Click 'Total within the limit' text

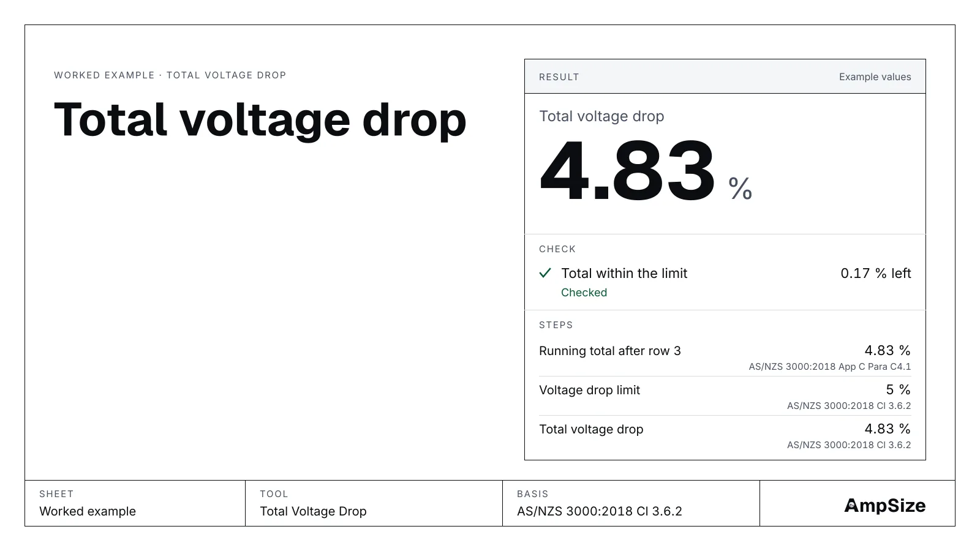click(624, 274)
